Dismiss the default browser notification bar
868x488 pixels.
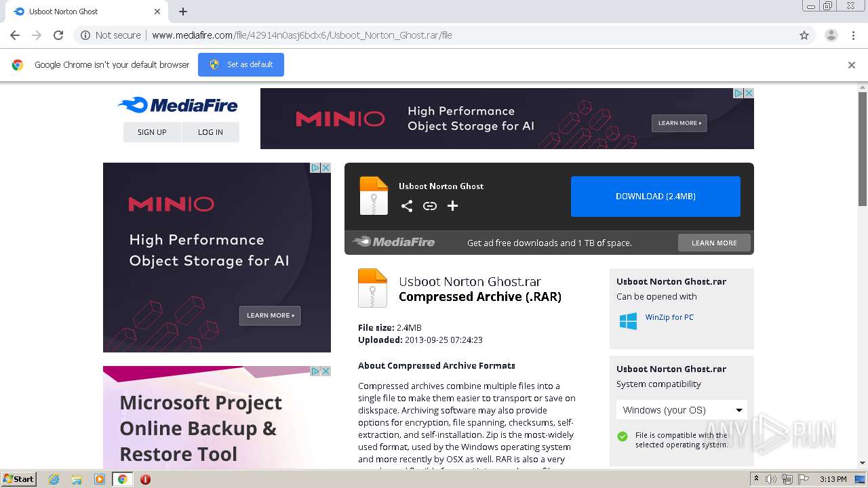tap(852, 65)
